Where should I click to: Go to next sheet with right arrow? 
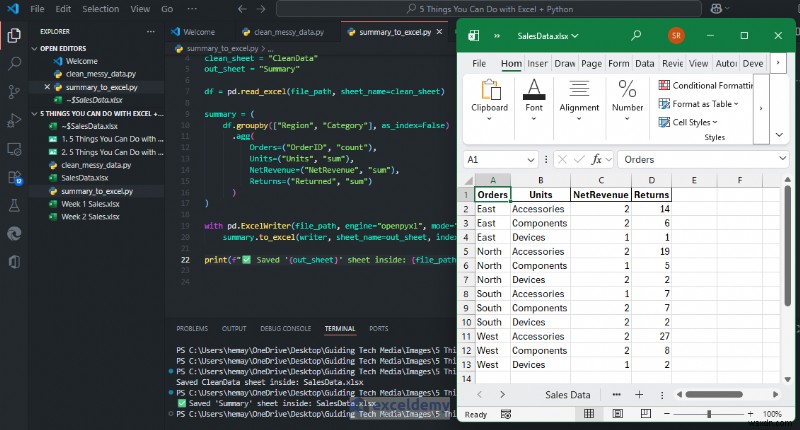(502, 394)
